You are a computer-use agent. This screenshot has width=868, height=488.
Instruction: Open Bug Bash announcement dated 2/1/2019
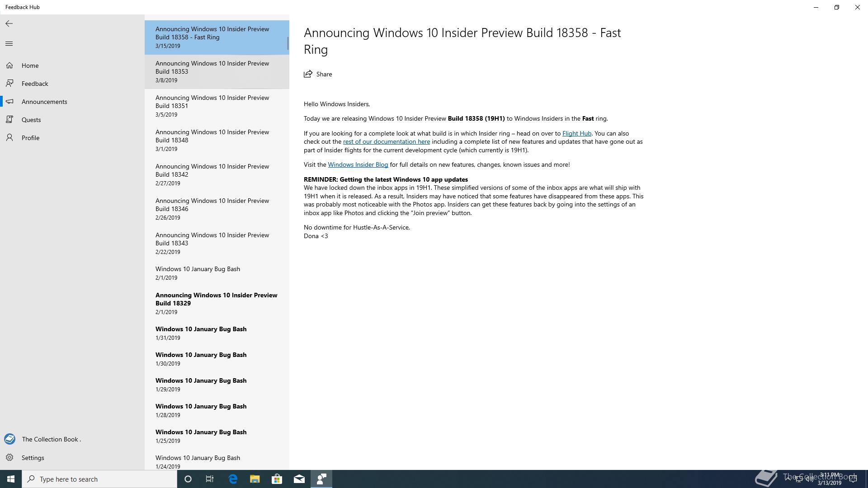(x=217, y=273)
